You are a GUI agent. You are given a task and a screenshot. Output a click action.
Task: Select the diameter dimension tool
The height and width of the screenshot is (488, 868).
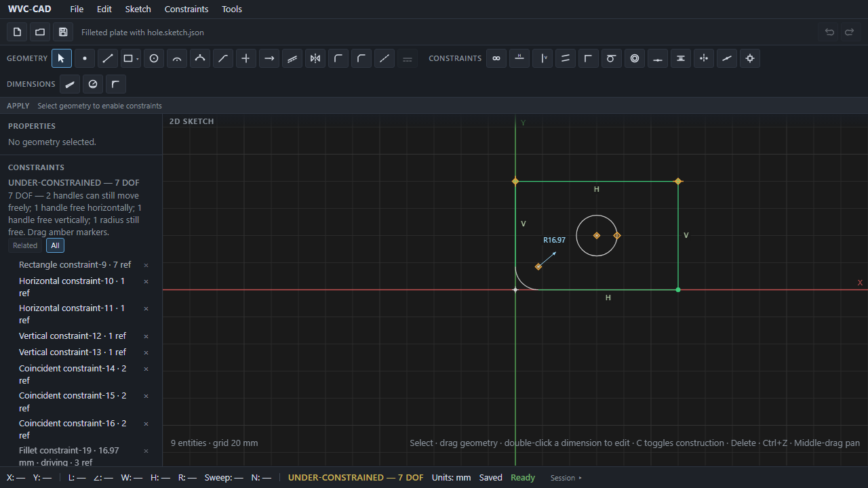93,84
